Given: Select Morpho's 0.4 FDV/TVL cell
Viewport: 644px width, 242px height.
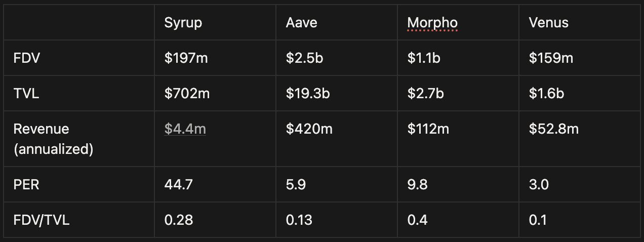Looking at the screenshot, I should (x=458, y=220).
